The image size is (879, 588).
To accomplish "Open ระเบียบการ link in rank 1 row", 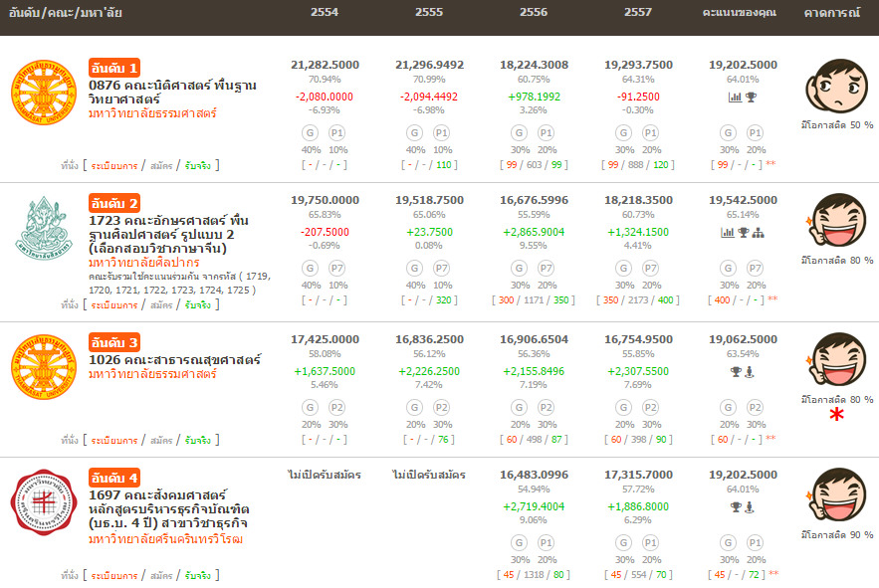I will (x=114, y=165).
